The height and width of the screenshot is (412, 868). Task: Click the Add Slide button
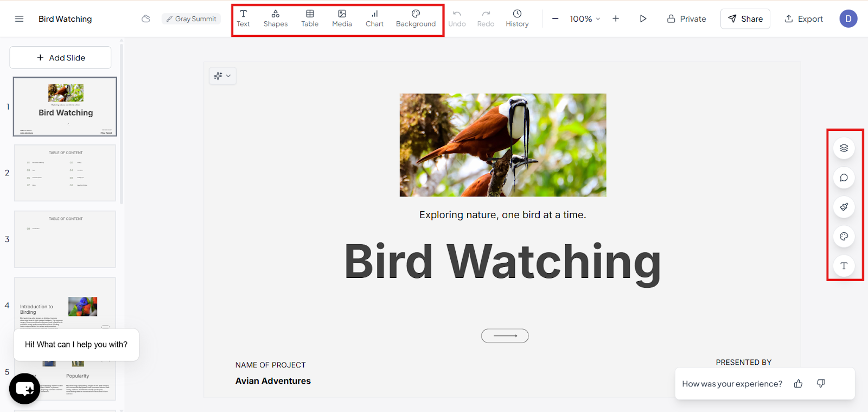coord(60,58)
